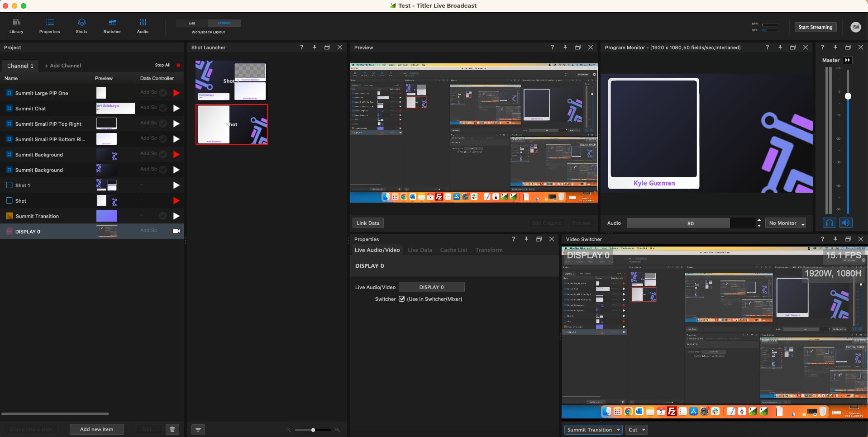Pin the Shot Launcher panel
This screenshot has height=437, width=868.
click(x=315, y=47)
